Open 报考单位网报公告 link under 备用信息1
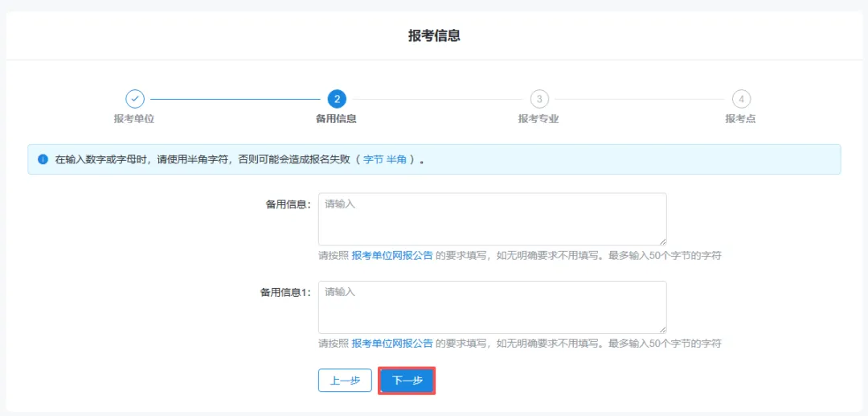This screenshot has width=868, height=416. pos(392,344)
